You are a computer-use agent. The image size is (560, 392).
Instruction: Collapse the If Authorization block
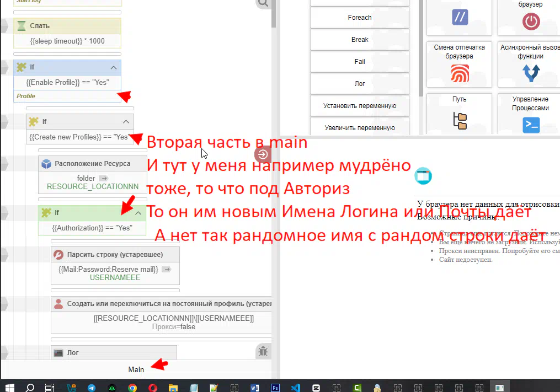(x=138, y=213)
